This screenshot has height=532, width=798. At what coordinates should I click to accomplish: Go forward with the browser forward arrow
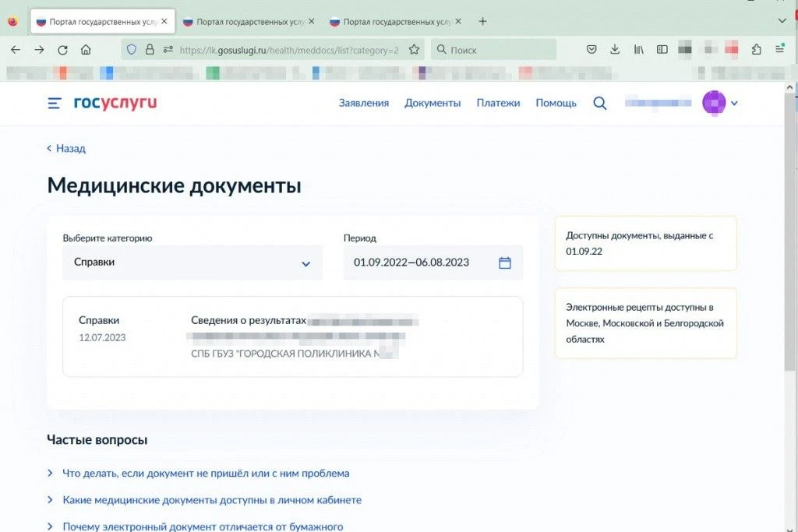(39, 50)
